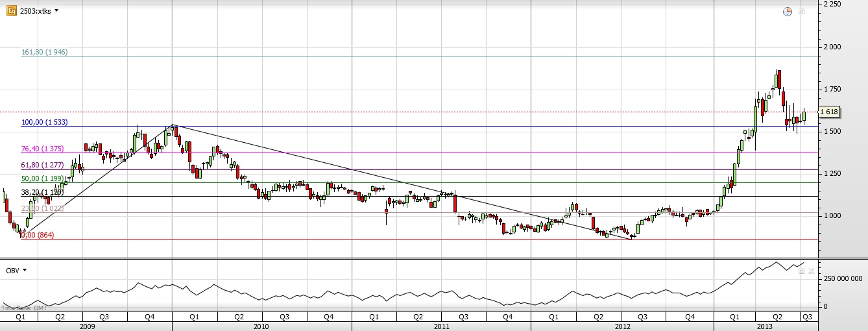868x331 pixels.
Task: Maximize the OBV indicator panel
Action: (x=801, y=271)
